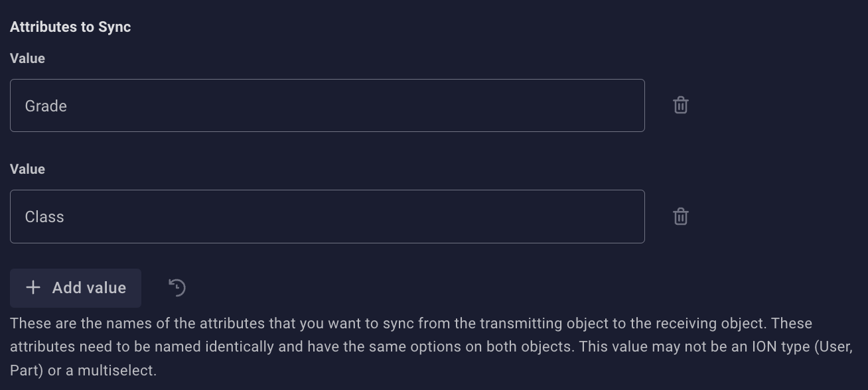Click the Value label above Class
Viewport: 868px width, 390px height.
coord(27,169)
